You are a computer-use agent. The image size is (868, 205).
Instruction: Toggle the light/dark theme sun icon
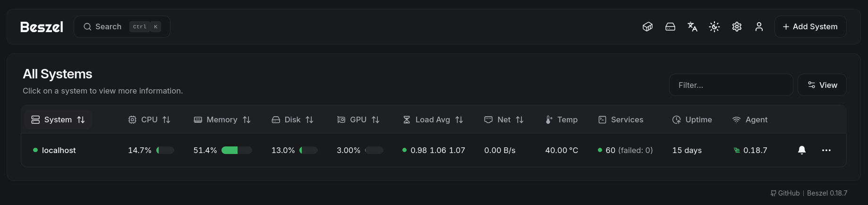pos(715,27)
